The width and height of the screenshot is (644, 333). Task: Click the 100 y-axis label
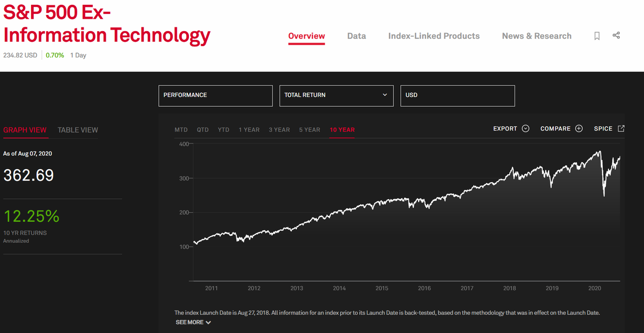click(184, 247)
